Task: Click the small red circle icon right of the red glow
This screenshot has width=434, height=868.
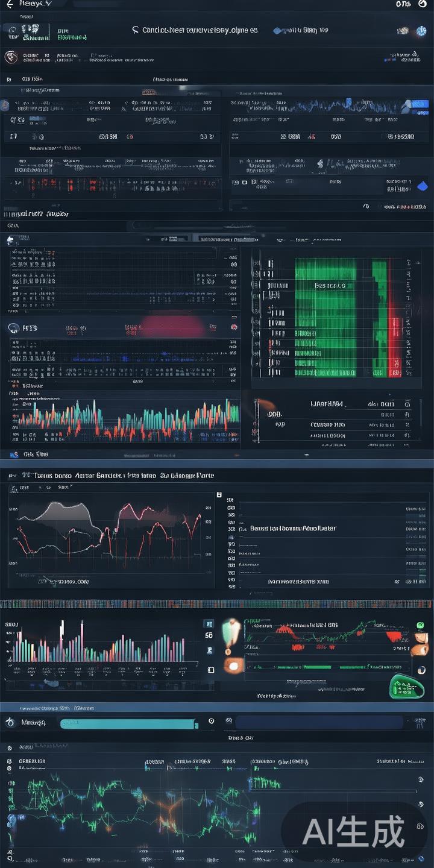Action: tap(234, 327)
